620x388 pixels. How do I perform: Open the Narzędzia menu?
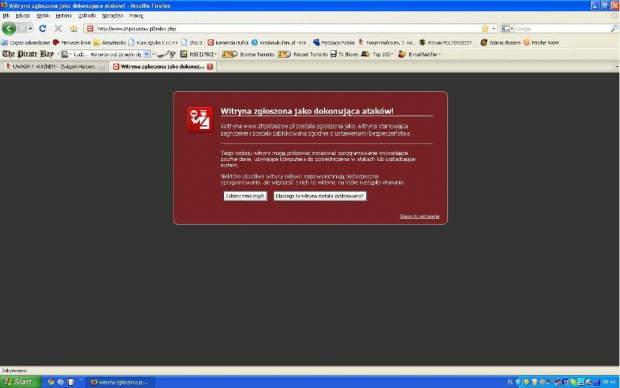pos(112,16)
